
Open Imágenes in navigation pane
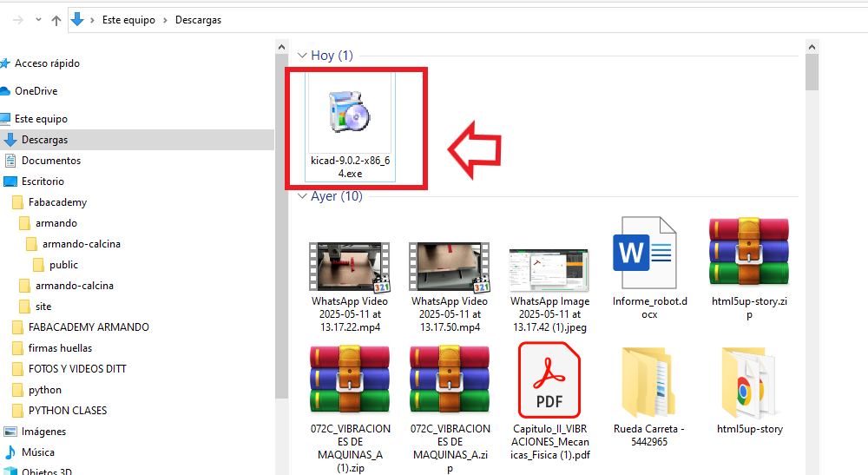click(x=43, y=432)
